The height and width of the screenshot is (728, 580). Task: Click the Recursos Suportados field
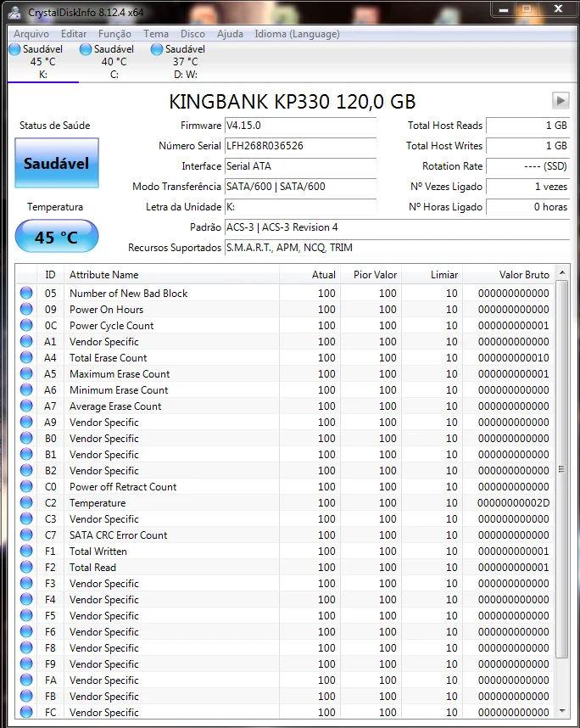pos(397,248)
